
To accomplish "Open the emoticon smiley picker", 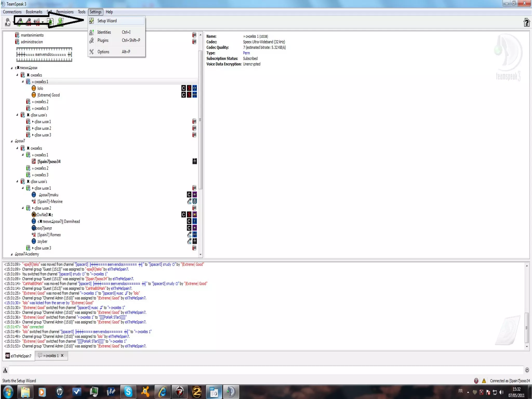I will (527, 370).
